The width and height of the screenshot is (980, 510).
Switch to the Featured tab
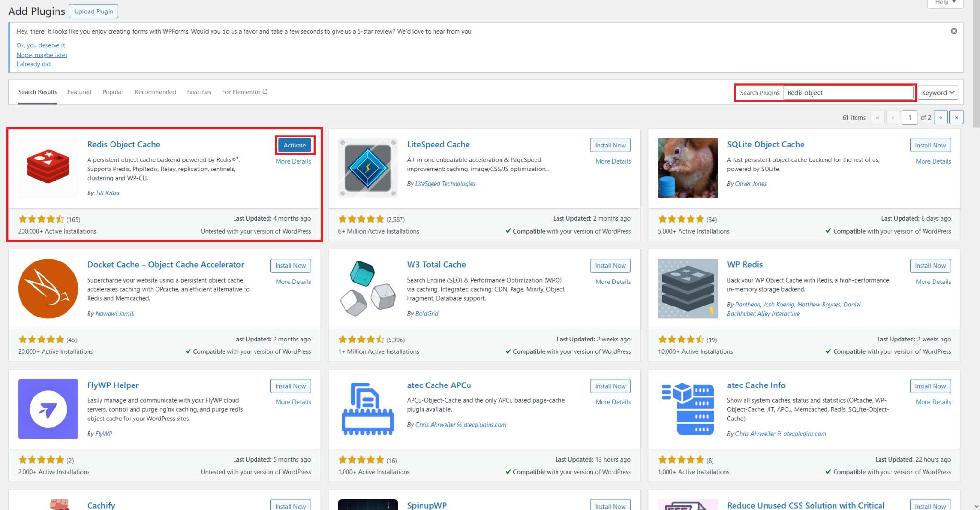pyautogui.click(x=79, y=92)
